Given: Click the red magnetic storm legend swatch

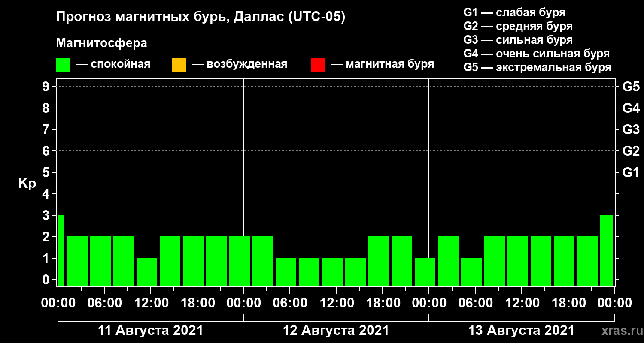Looking at the screenshot, I should coord(318,65).
